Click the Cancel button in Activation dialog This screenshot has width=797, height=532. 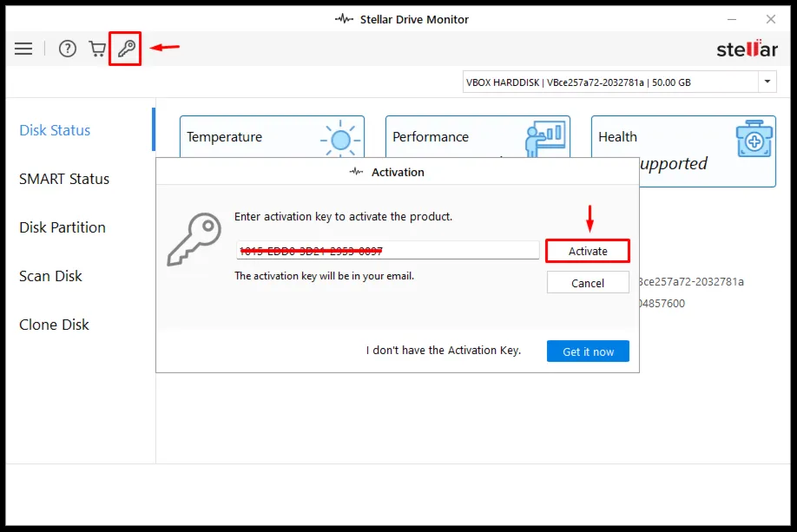588,283
